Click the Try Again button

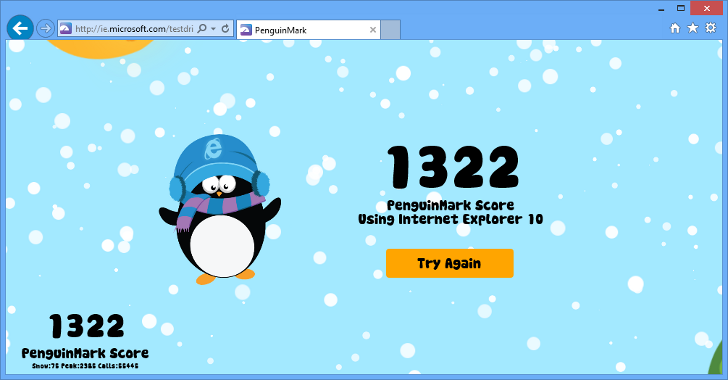(449, 263)
